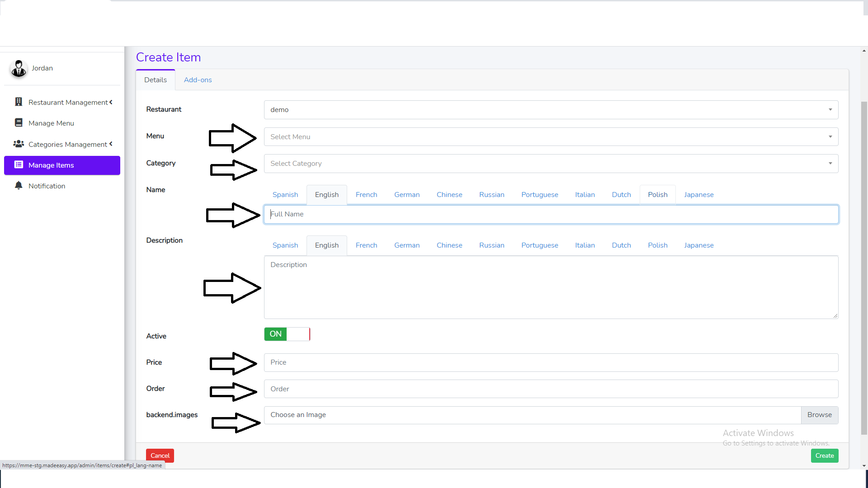Select Spanish tab for Description
The image size is (868, 488).
[285, 245]
